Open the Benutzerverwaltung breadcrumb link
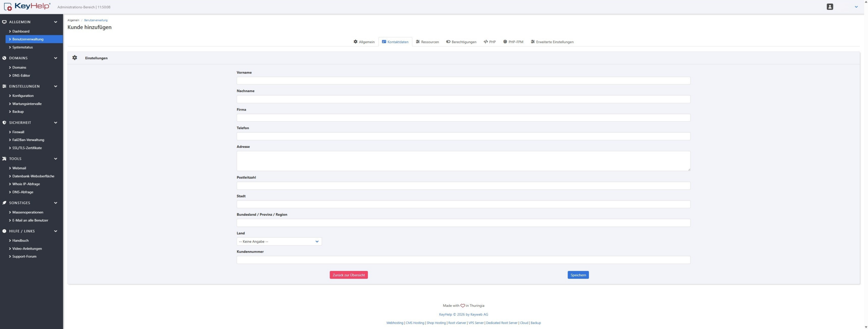This screenshot has width=868, height=329. pyautogui.click(x=96, y=20)
